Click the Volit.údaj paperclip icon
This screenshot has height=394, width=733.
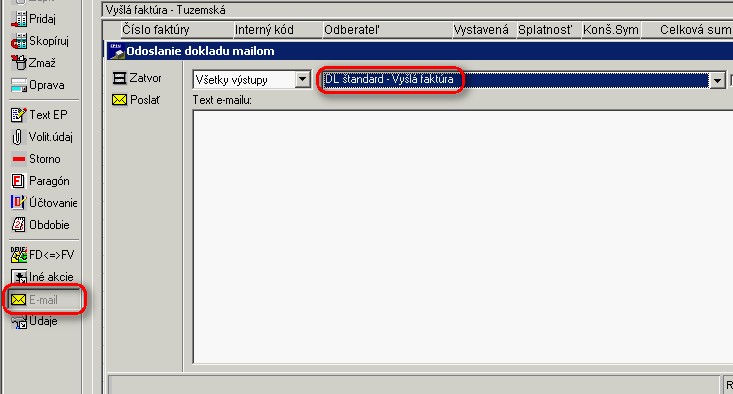click(x=17, y=137)
